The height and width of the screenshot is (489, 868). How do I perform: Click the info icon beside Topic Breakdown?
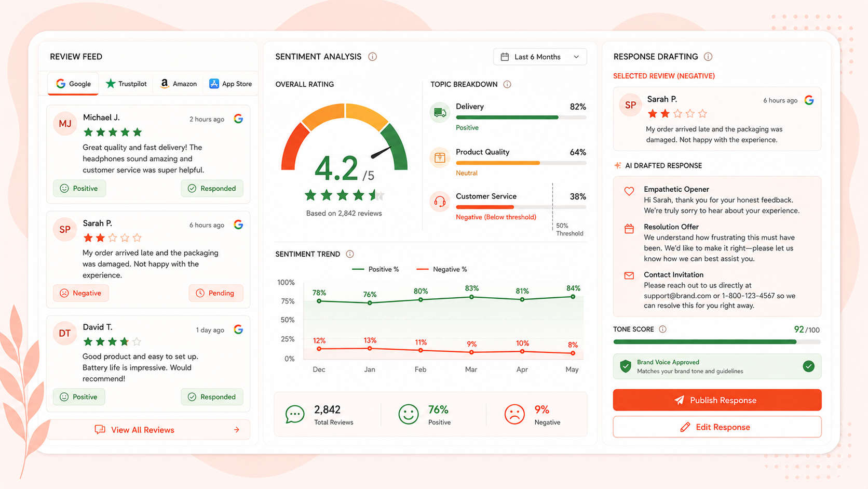point(507,84)
